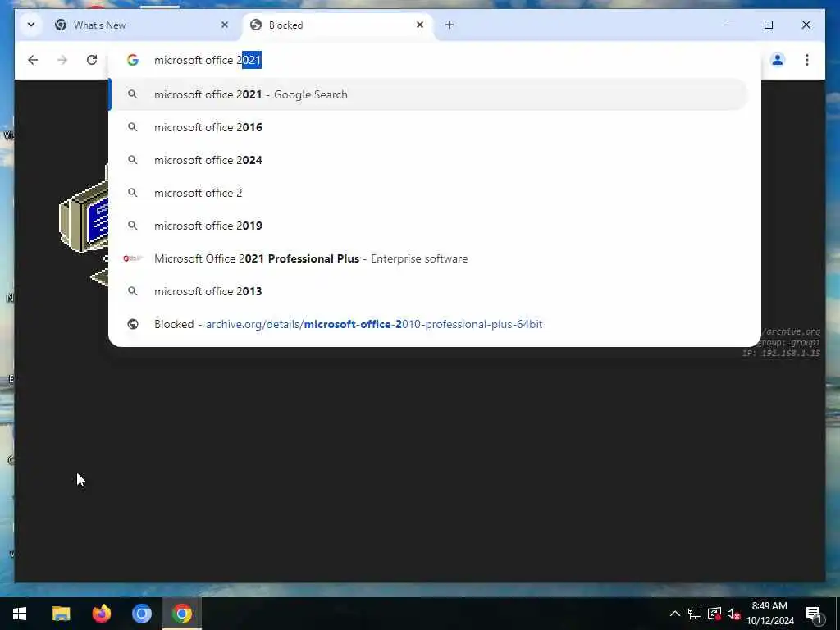The height and width of the screenshot is (630, 840).
Task: Open the Chromium icon in the taskbar
Action: (141, 614)
